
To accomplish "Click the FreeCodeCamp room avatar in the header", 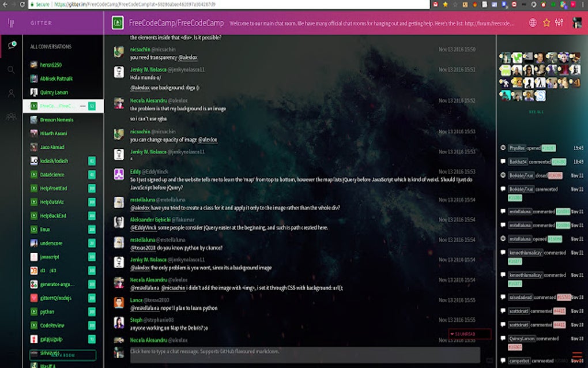I will click(119, 23).
